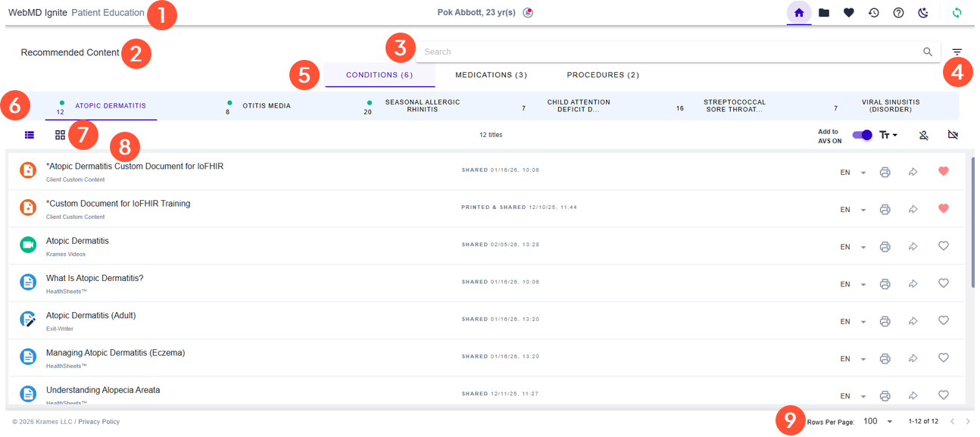Screen dimensions: 980x437
Task: Favorite "Managing Atopic Dermatitis (Eczema)"
Action: pos(944,357)
